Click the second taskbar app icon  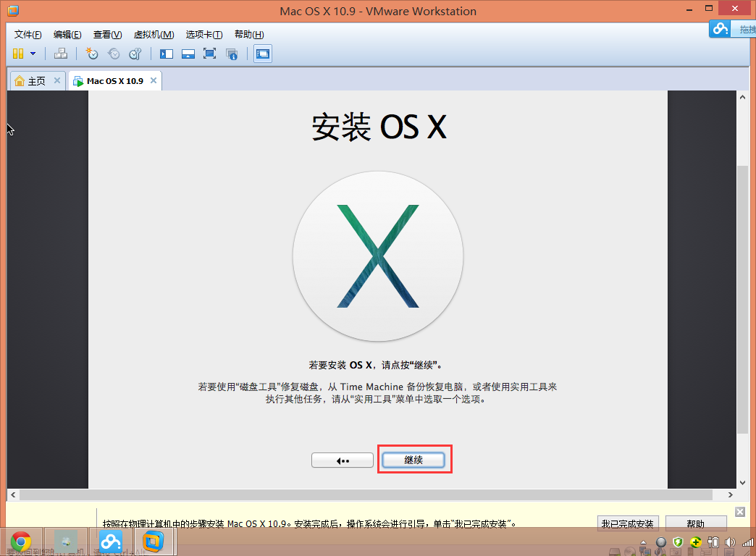(x=66, y=542)
